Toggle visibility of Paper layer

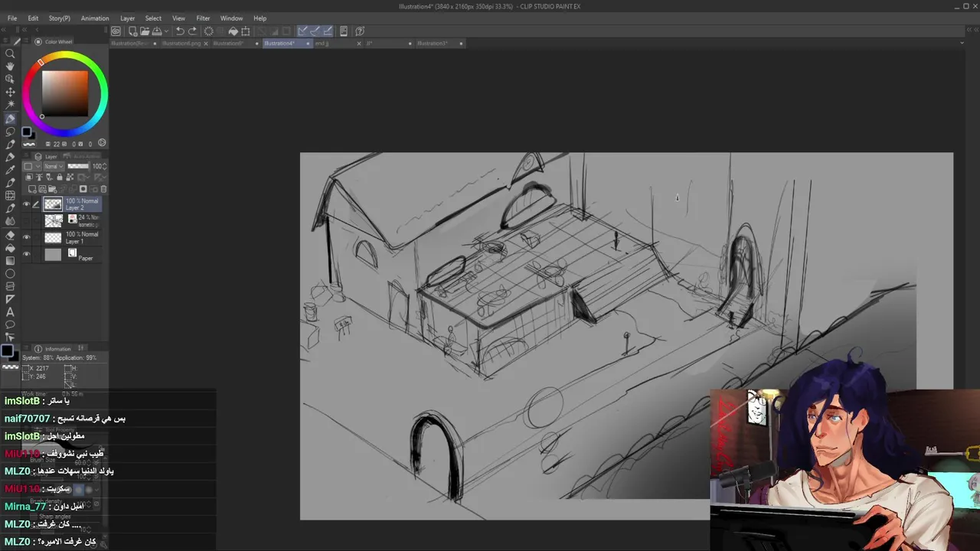coord(26,253)
